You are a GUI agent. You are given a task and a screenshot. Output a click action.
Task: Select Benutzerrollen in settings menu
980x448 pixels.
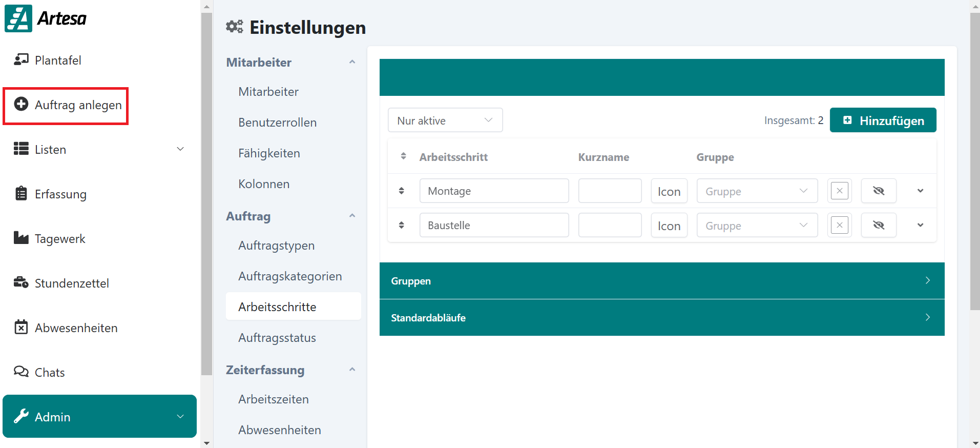(277, 123)
